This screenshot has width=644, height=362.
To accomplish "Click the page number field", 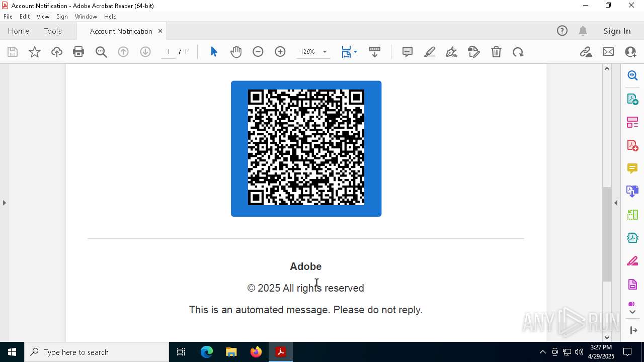I will (x=168, y=52).
